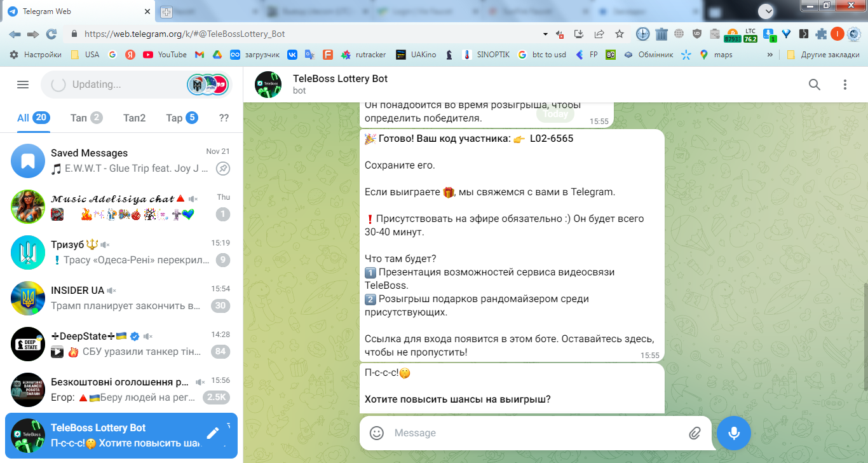Select the ?? folder tab
The image size is (868, 463).
(224, 118)
